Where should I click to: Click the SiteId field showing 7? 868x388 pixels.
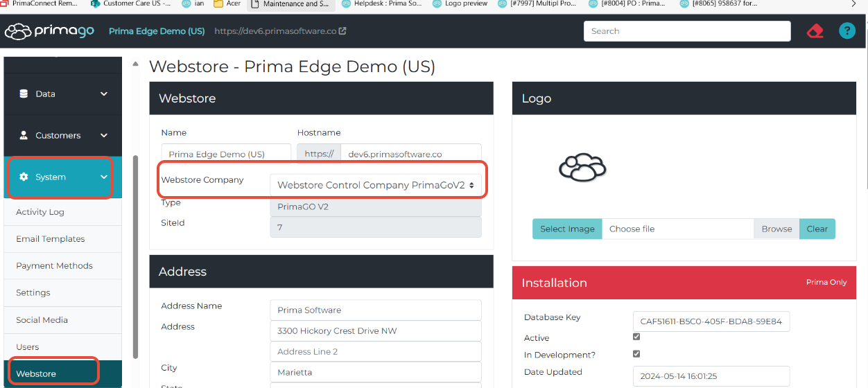pyautogui.click(x=376, y=227)
